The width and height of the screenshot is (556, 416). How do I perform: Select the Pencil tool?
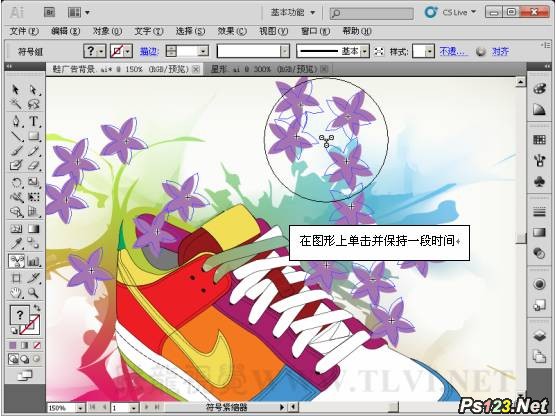[34, 150]
